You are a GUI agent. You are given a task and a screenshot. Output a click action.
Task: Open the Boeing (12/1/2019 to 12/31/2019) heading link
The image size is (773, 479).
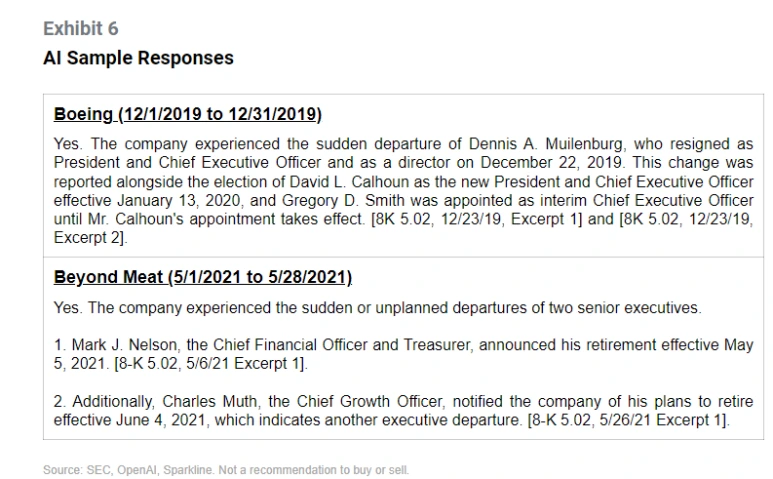tap(187, 114)
